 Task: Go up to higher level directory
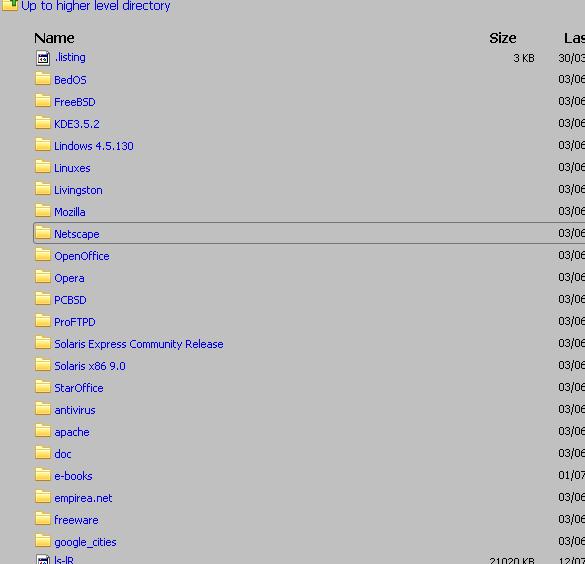click(96, 6)
